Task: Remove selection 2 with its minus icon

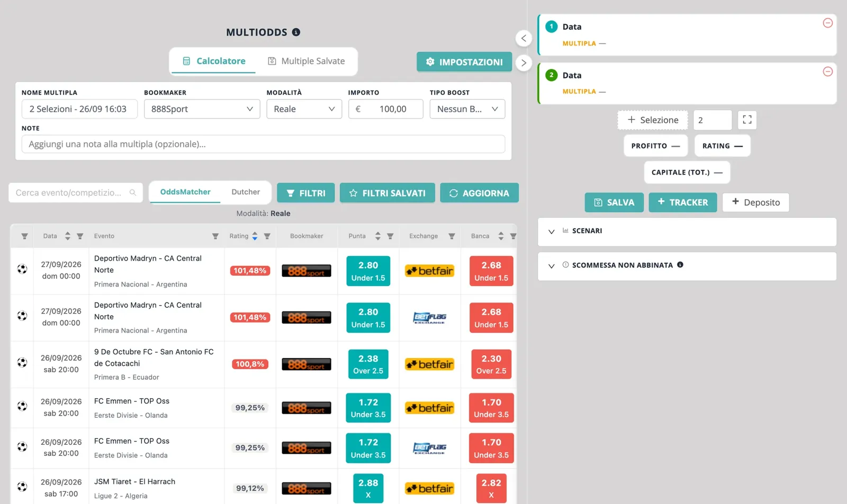Action: [x=828, y=71]
